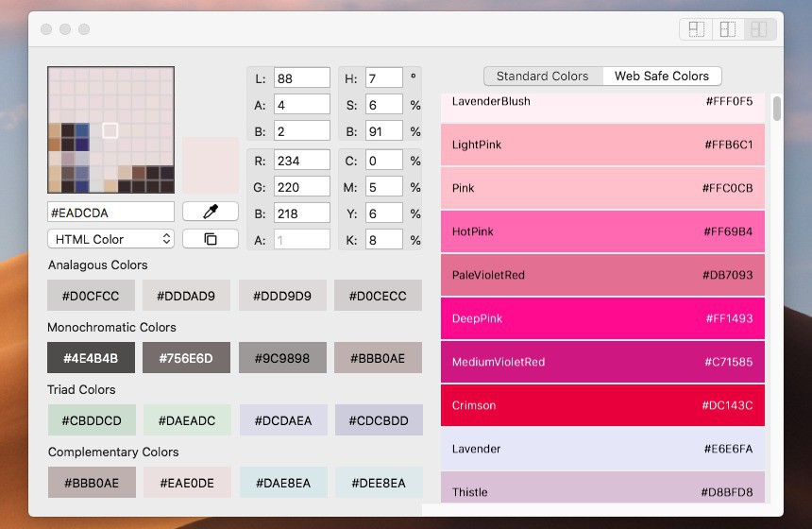This screenshot has height=529, width=812.
Task: Select the Lavender color row
Action: point(602,449)
